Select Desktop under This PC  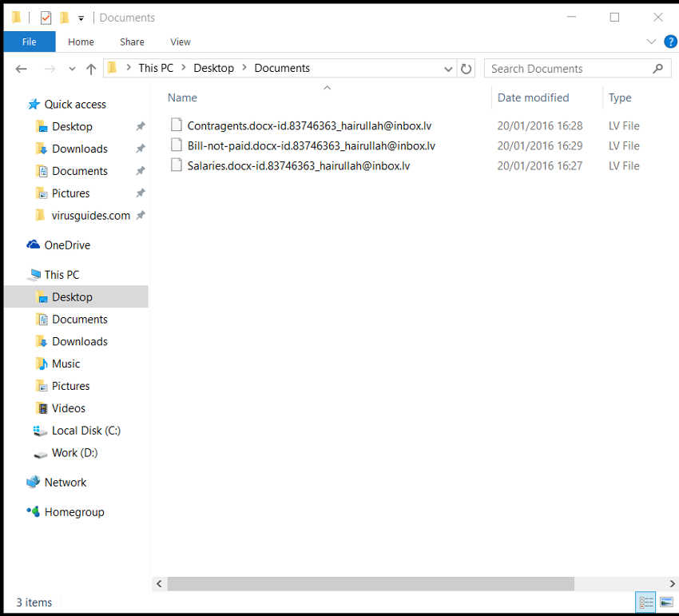72,296
